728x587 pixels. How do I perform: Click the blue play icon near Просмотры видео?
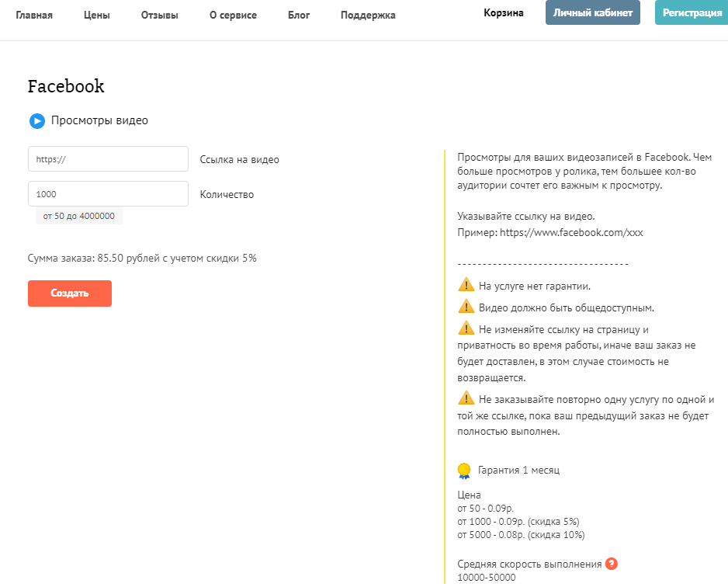(x=37, y=121)
